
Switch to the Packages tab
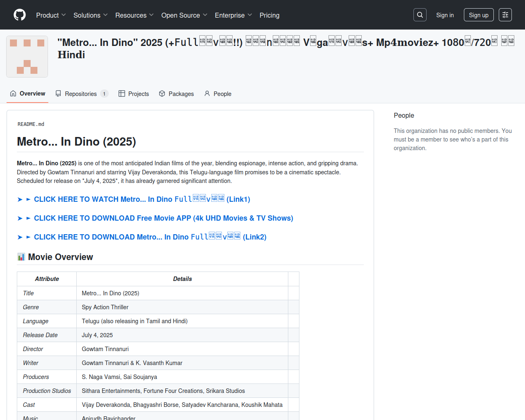(176, 94)
